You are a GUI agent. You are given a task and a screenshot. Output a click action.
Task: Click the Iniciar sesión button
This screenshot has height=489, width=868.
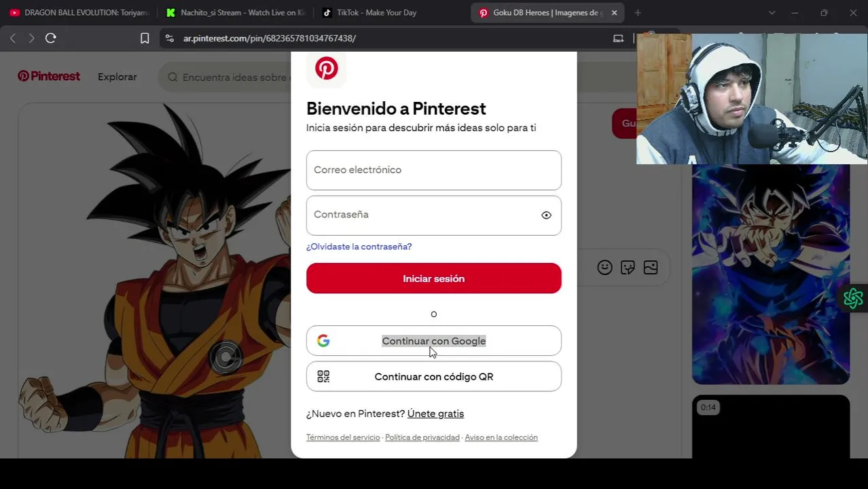point(434,278)
